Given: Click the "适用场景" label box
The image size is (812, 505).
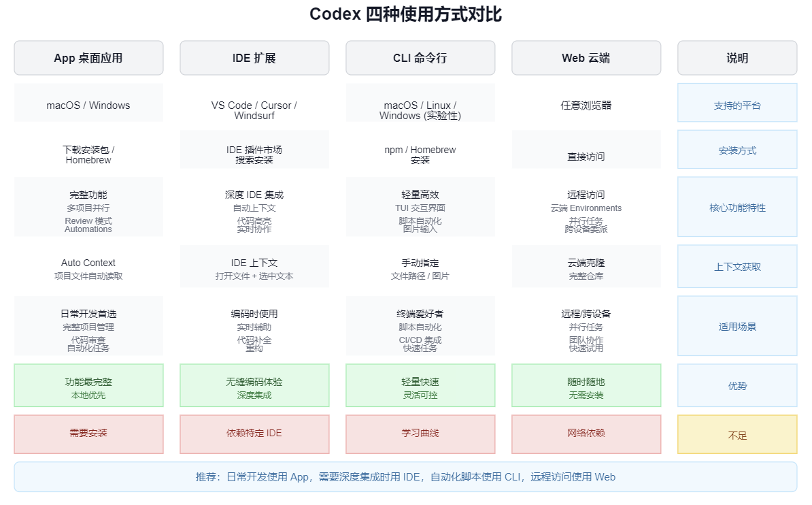Looking at the screenshot, I should tap(737, 325).
